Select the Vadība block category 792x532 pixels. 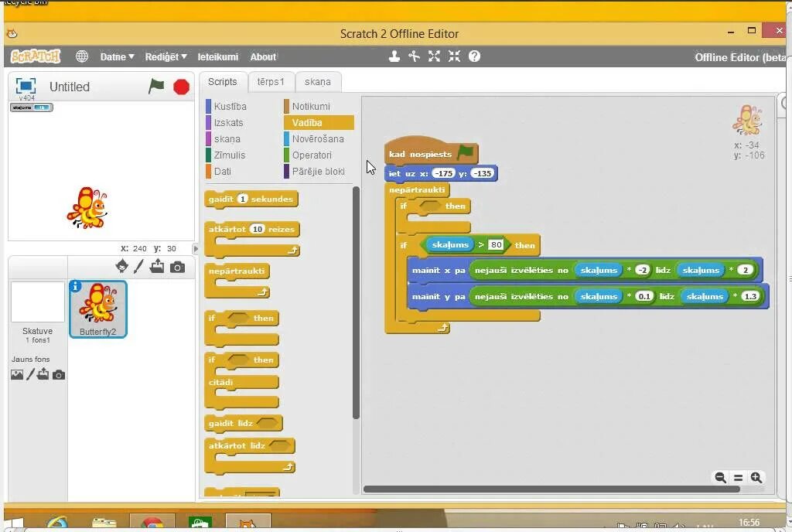pyautogui.click(x=319, y=123)
